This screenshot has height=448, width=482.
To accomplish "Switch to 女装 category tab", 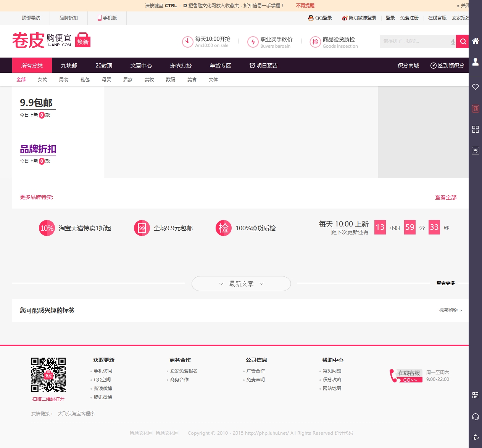I will 42,80.
